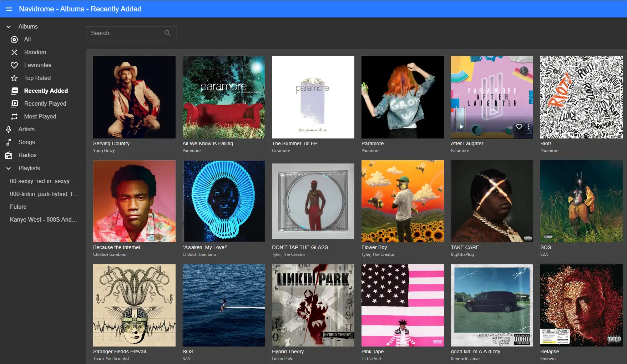Open After Laughter three-dot options menu
The image size is (627, 364).
529,127
